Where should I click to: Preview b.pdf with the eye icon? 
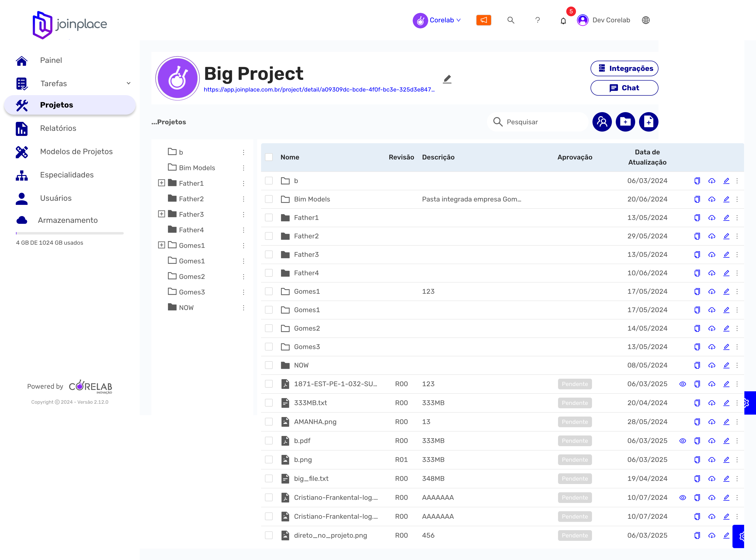point(682,441)
